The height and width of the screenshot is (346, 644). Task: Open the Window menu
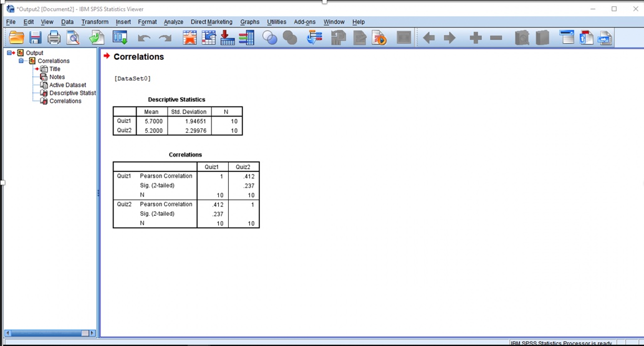tap(334, 22)
